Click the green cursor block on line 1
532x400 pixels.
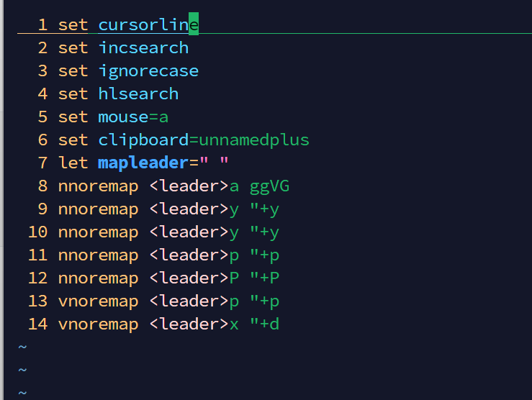click(194, 25)
